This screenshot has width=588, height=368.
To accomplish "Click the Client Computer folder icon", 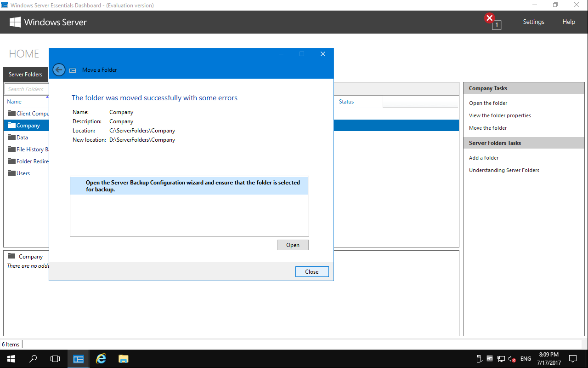I will [x=11, y=113].
